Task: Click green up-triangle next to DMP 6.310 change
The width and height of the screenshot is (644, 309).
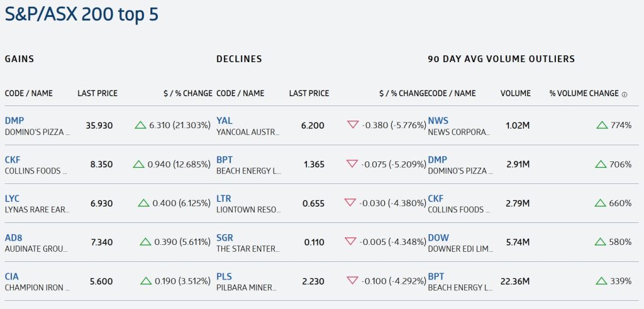Action: coord(140,125)
